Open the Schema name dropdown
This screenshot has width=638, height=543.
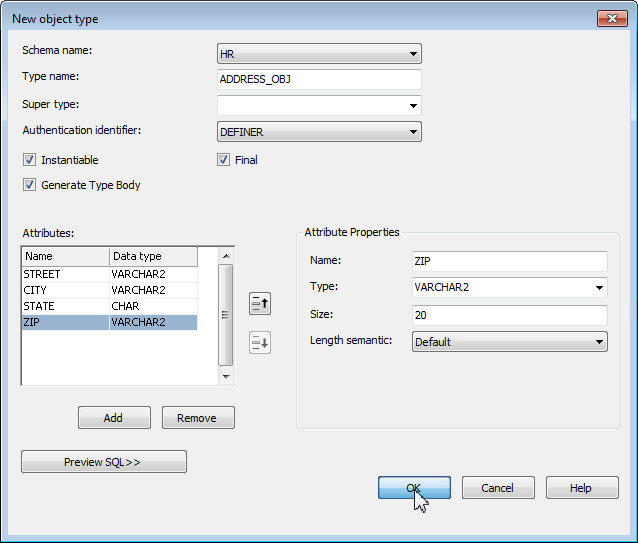tap(319, 54)
